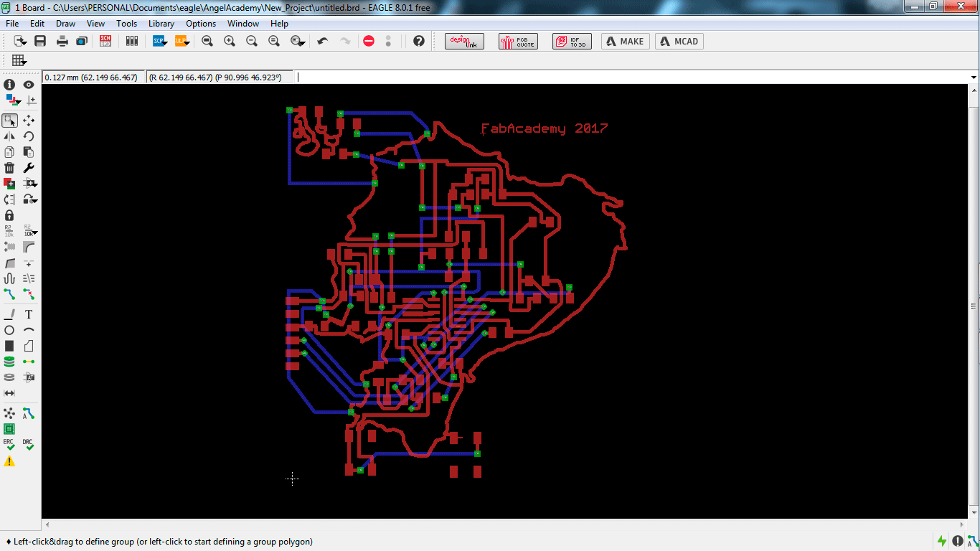Select the Miter tool

point(29,247)
